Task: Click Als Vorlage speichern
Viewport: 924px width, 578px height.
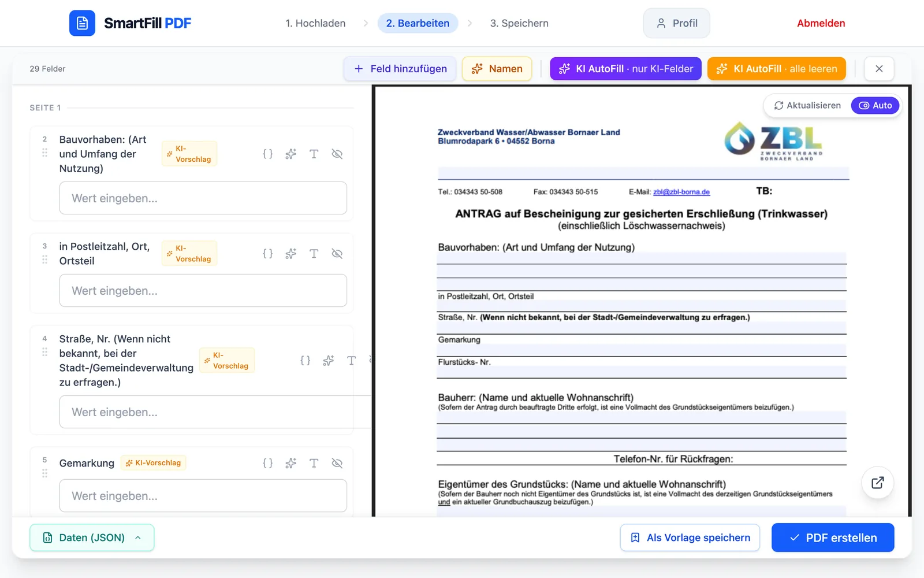Action: [690, 538]
